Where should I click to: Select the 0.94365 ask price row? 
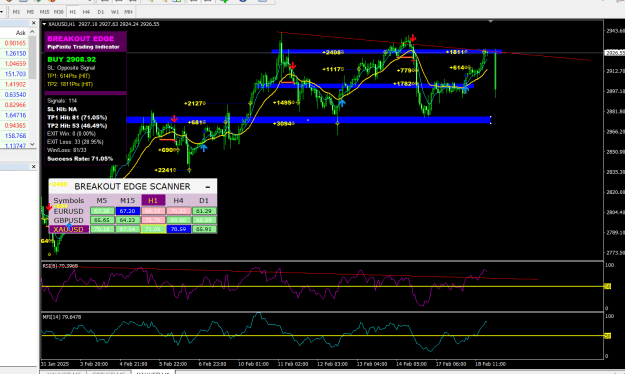tap(15, 126)
